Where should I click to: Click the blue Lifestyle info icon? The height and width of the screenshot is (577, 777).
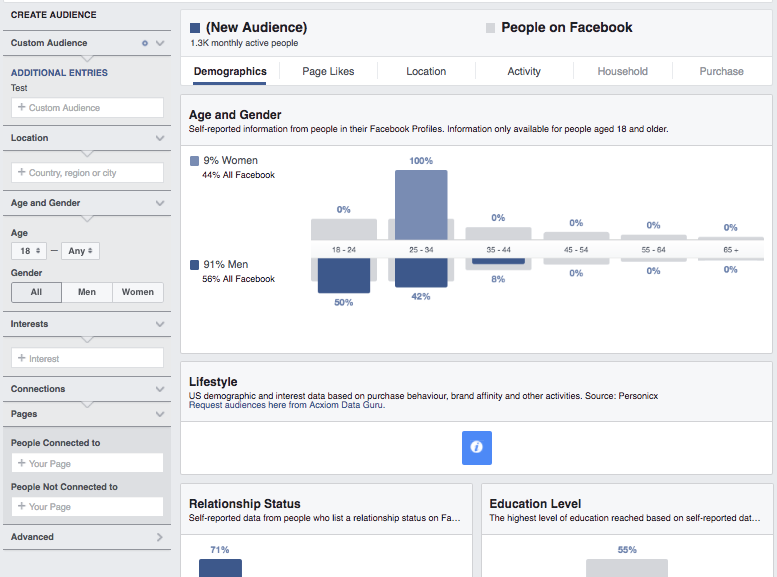[x=477, y=448]
